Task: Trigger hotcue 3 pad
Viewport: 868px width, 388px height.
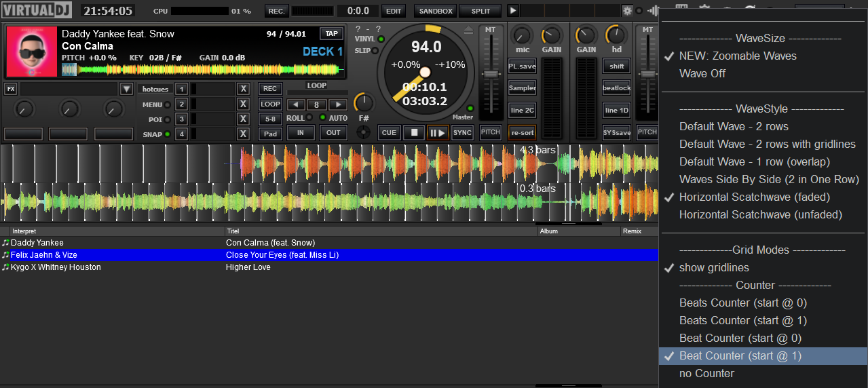Action: pos(181,119)
